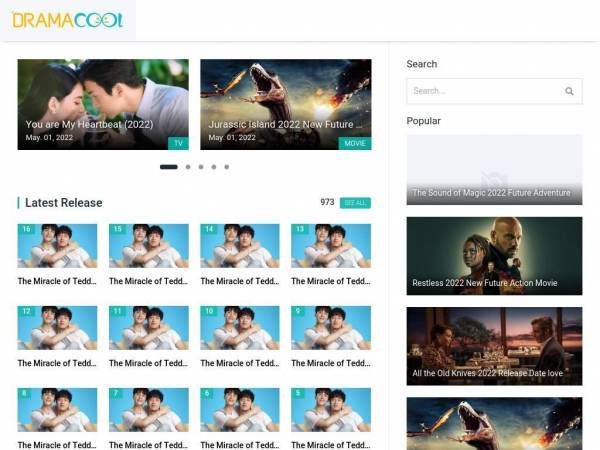Open Miracle of Teddy episode 15 thumbnail
Viewport: 600px width, 450px height.
tap(149, 246)
